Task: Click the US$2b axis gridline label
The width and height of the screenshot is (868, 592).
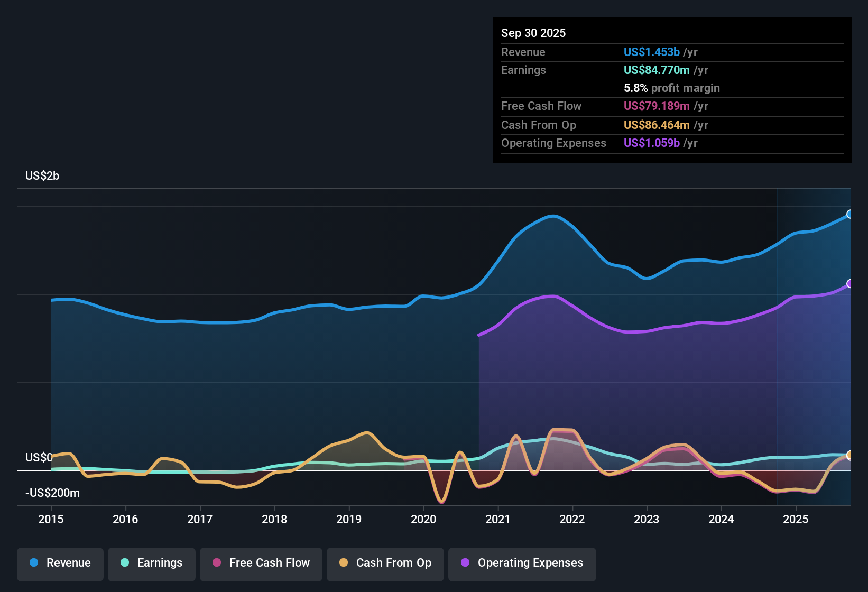Action: 42,175
